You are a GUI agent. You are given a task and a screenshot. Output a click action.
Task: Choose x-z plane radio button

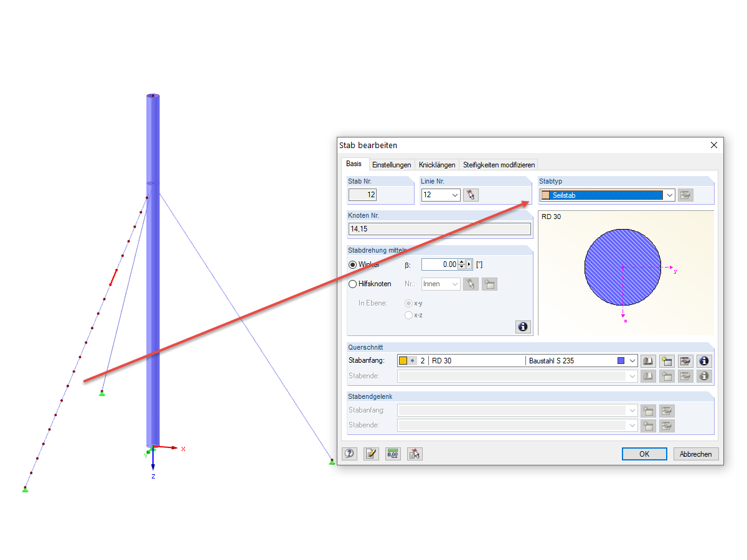coord(408,315)
